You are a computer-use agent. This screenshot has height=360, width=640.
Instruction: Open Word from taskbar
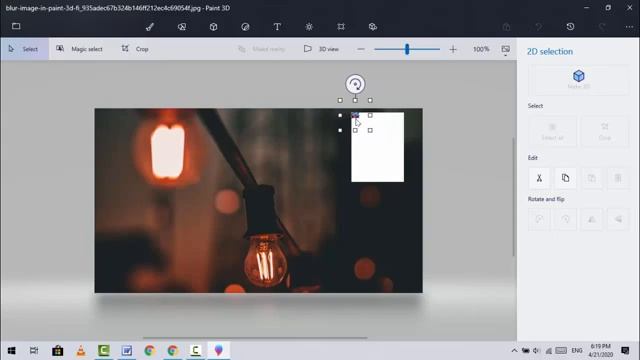(127, 351)
